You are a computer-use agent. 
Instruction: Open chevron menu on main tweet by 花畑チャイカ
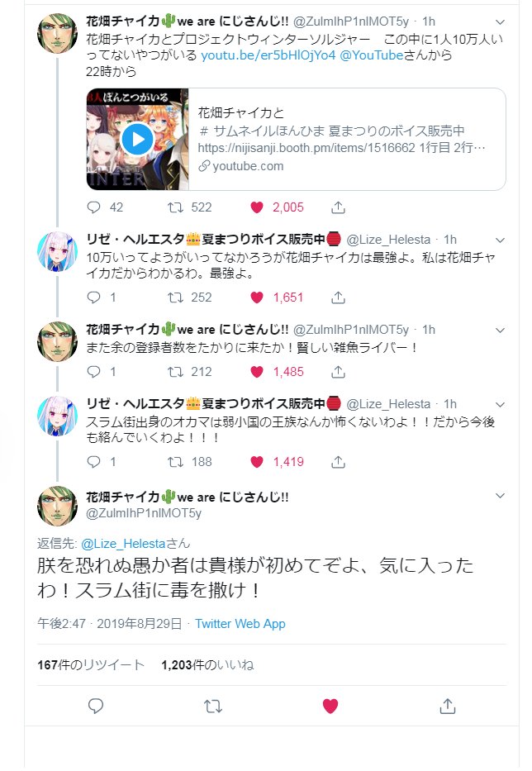point(500,496)
